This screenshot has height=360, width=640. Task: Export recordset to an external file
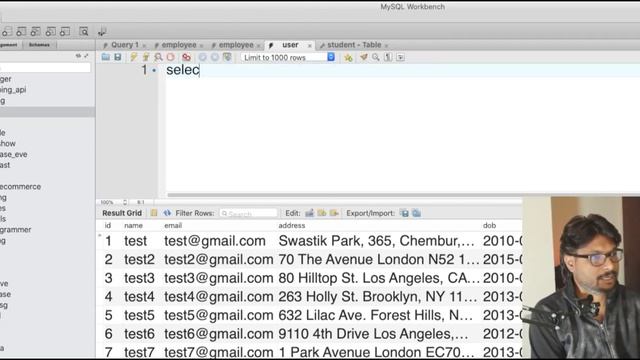(x=404, y=213)
